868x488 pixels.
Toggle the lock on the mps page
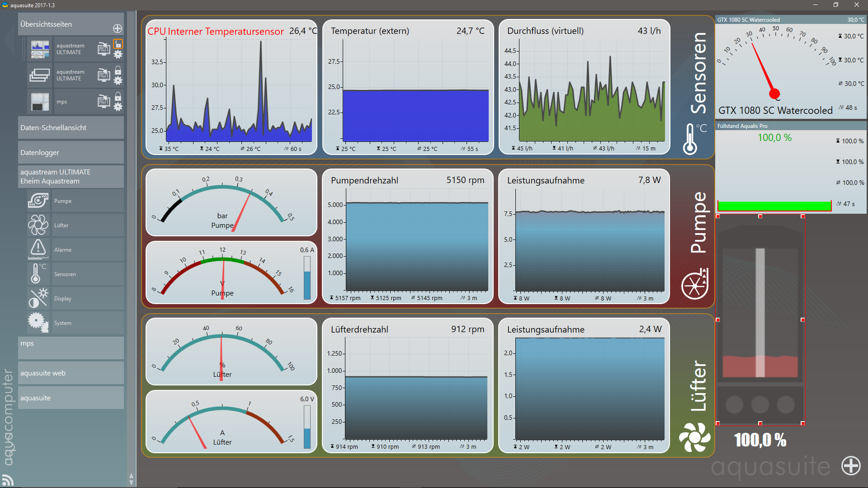coord(118,96)
